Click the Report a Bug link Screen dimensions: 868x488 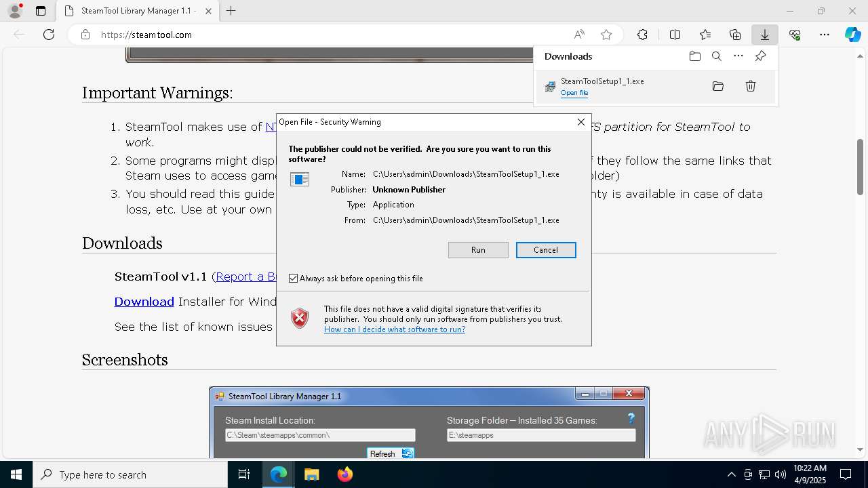(246, 277)
